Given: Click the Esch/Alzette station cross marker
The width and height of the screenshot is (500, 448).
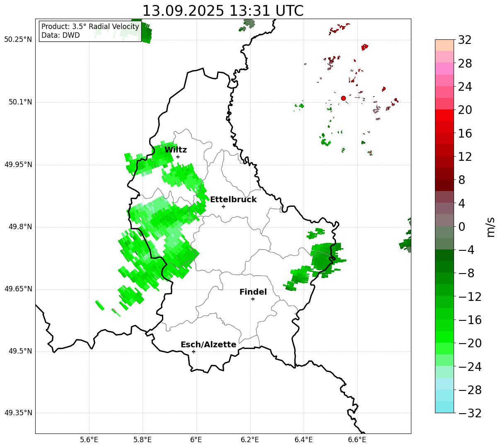Looking at the screenshot, I should 193,351.
